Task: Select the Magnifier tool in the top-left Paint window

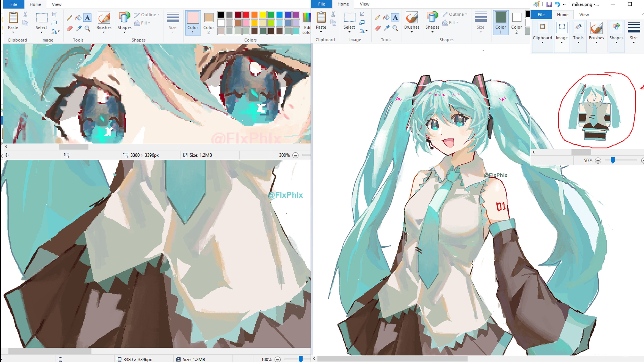Action: [x=87, y=28]
